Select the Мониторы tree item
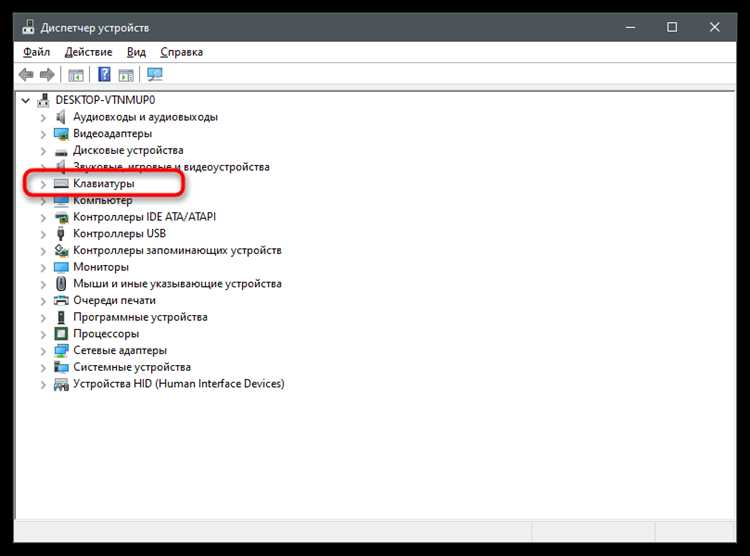The image size is (750, 556). point(101,267)
